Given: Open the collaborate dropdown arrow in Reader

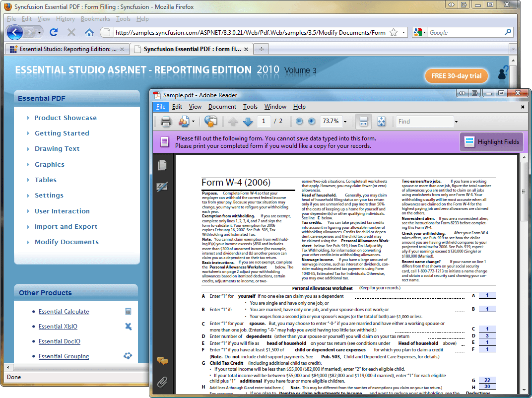Looking at the screenshot, I should click(x=193, y=122).
